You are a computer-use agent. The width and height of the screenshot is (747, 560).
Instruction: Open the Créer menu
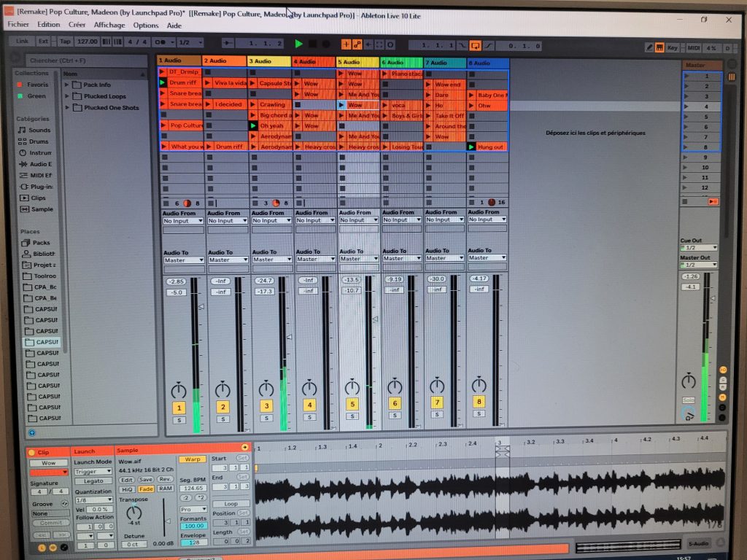click(x=77, y=24)
